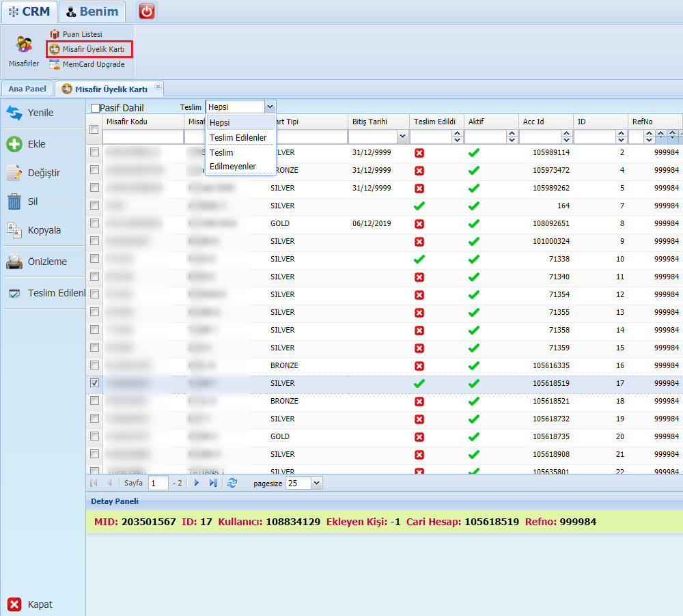Click the Misafir Kodu filter input field
The width and height of the screenshot is (683, 616).
tap(143, 137)
